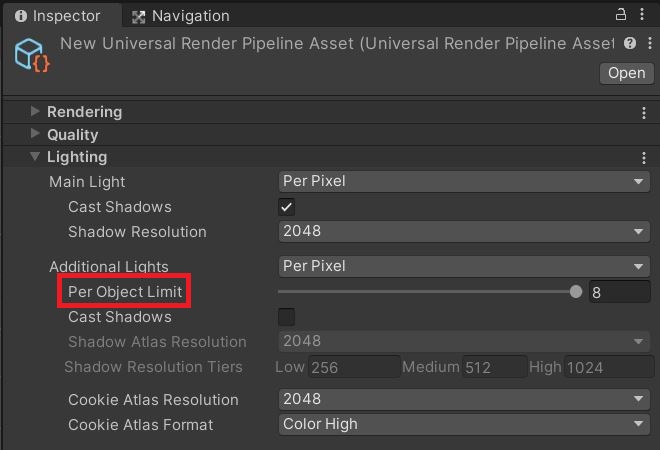
Task: Disable Main Light Cast Shadows checkbox
Action: click(286, 207)
